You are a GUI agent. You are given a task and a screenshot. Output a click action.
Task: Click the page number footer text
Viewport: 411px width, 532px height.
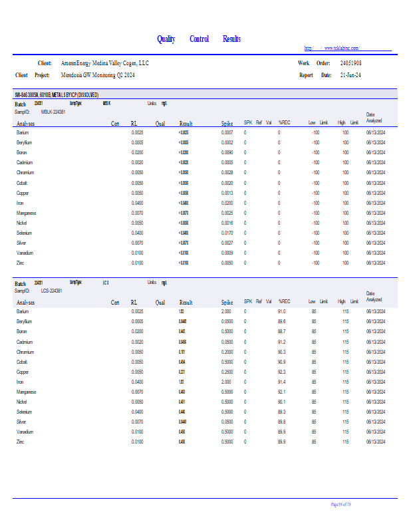pyautogui.click(x=341, y=505)
